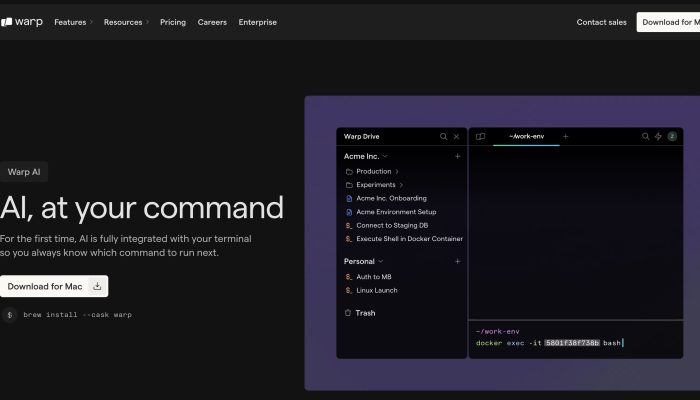Image resolution: width=700 pixels, height=400 pixels.
Task: Open the Resources menu
Action: coord(123,22)
